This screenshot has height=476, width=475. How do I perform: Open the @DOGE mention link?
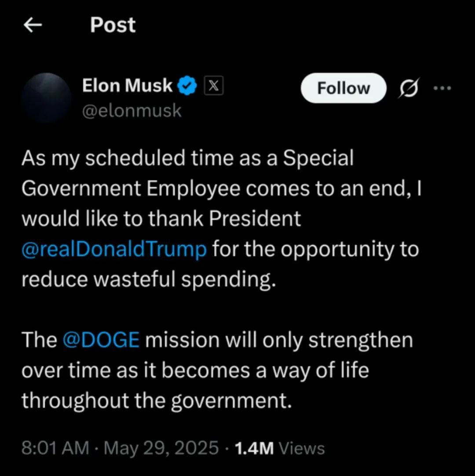[x=101, y=340]
